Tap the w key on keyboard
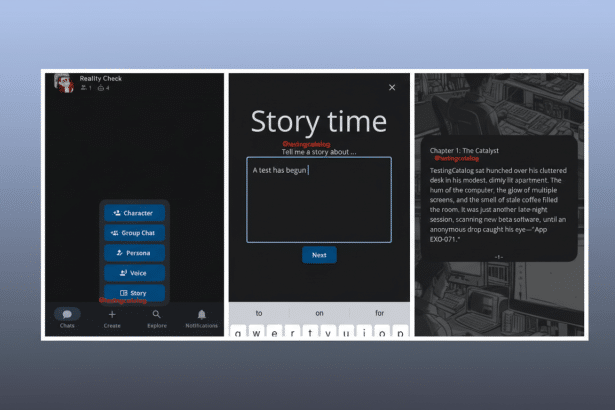The width and height of the screenshot is (615, 410). (256, 332)
